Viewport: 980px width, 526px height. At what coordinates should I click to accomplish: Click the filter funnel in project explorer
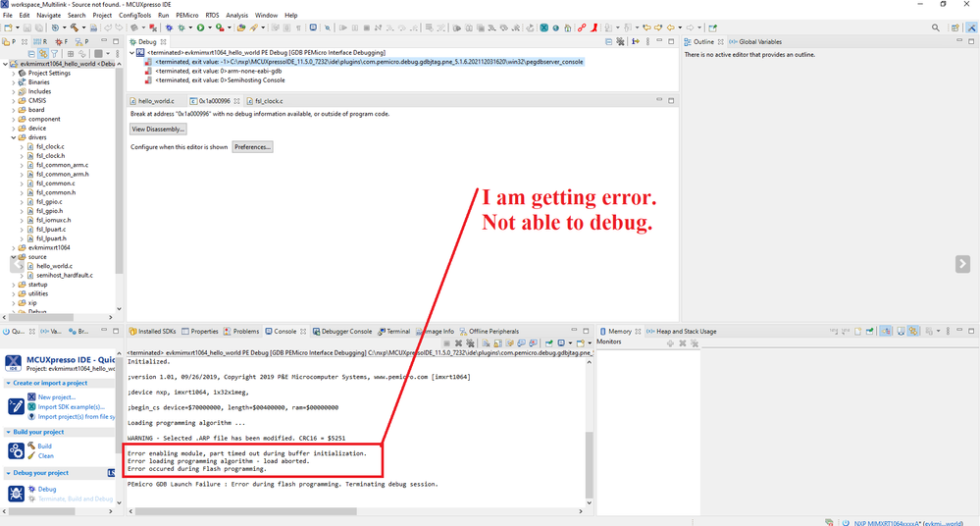coord(54,54)
